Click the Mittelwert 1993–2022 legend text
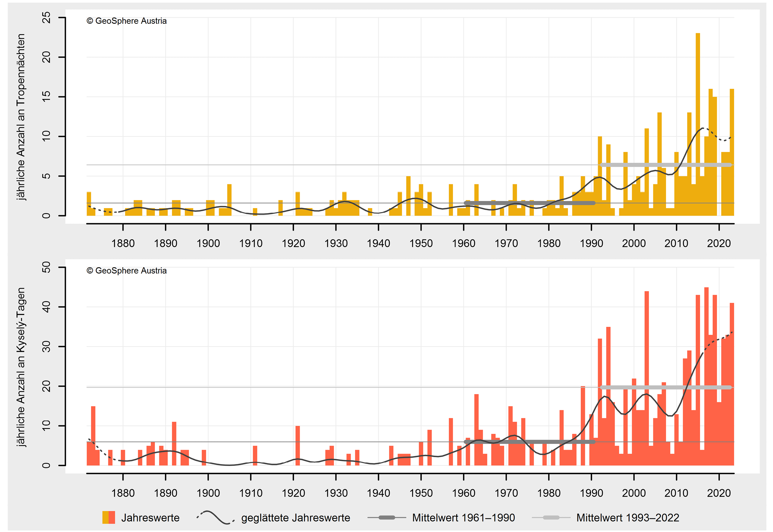This screenshot has height=532, width=773. click(x=628, y=518)
